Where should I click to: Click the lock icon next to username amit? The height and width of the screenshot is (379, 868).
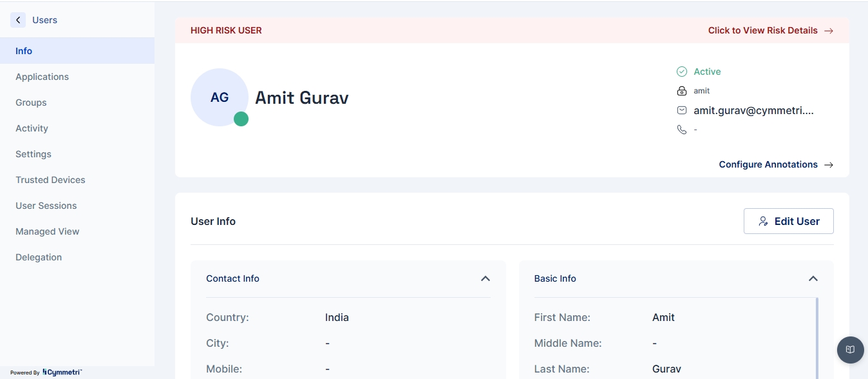tap(682, 91)
